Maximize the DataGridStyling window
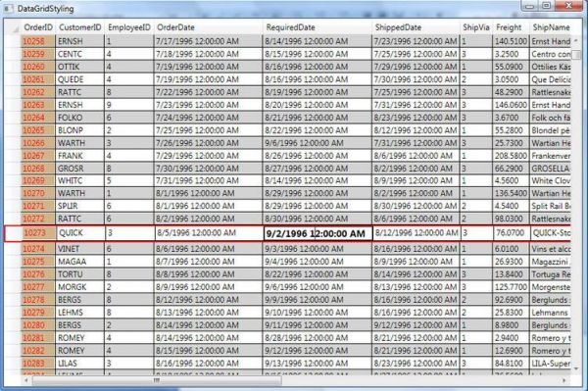Viewport: 588px width, 391px height. (x=547, y=5)
